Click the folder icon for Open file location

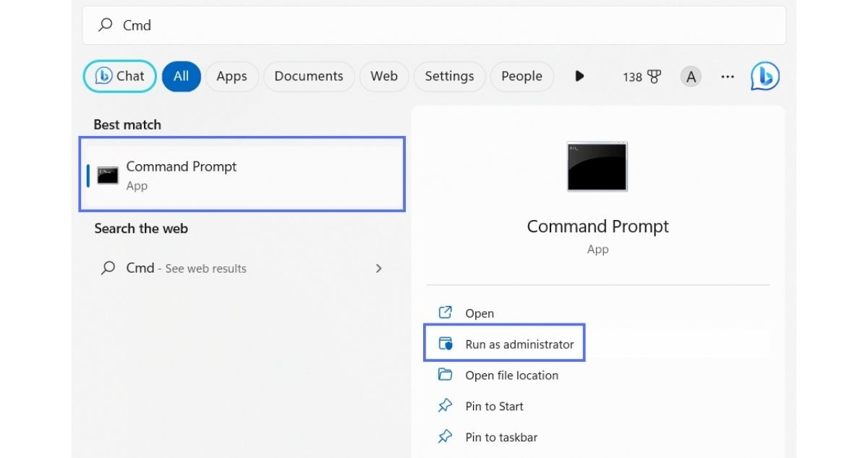pos(446,375)
